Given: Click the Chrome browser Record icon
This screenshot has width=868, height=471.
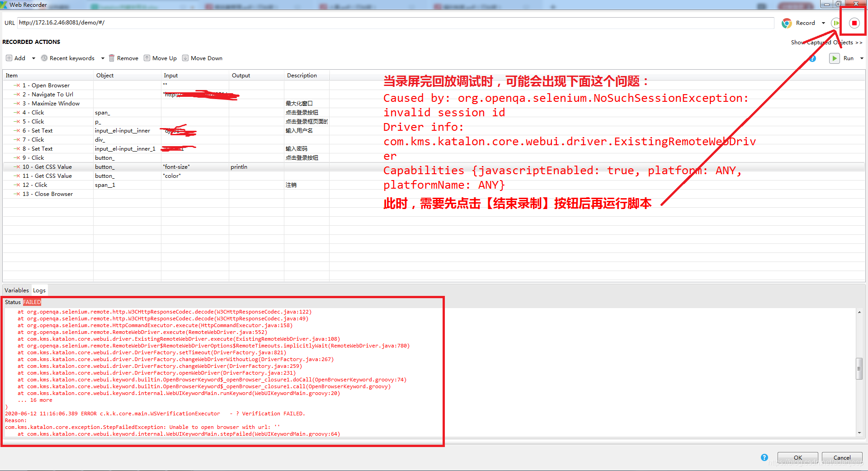Looking at the screenshot, I should [787, 23].
